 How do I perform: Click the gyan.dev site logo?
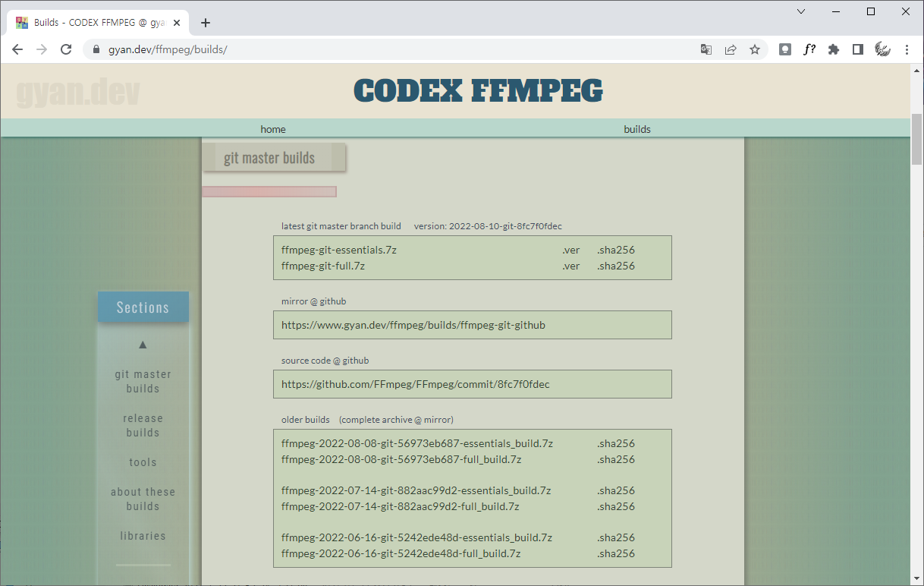click(78, 92)
